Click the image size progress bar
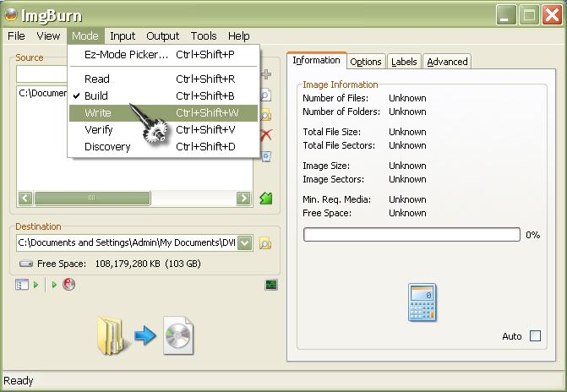The image size is (567, 392). click(412, 235)
